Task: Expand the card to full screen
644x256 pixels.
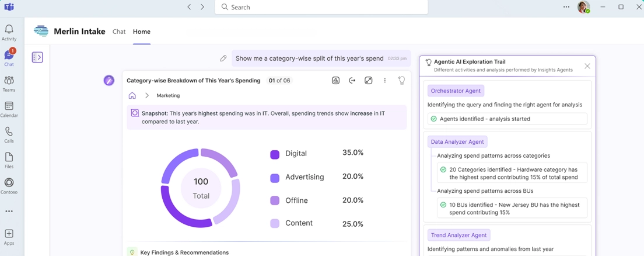Action: point(369,81)
